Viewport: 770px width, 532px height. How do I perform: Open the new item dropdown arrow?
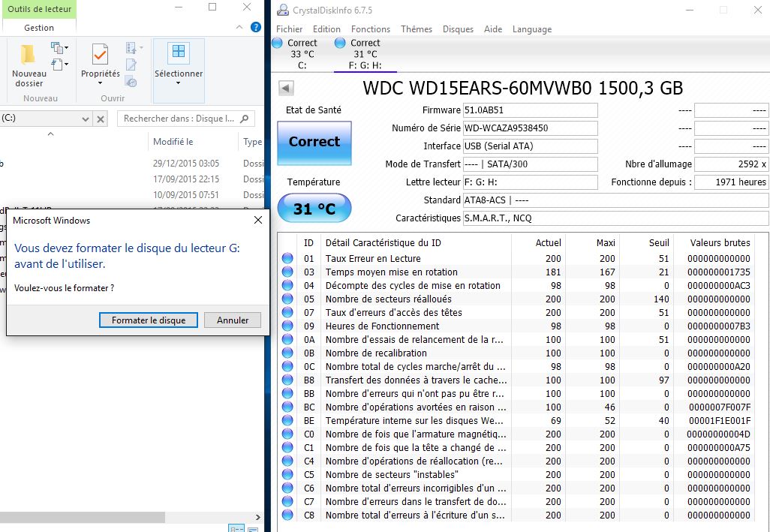(x=66, y=48)
